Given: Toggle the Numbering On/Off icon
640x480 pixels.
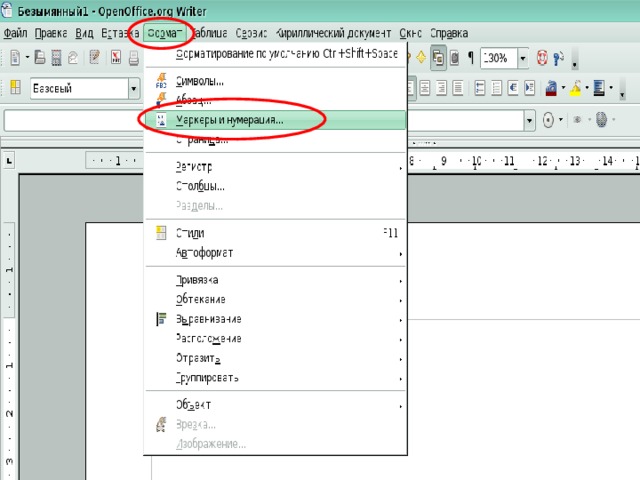Looking at the screenshot, I should click(x=480, y=88).
